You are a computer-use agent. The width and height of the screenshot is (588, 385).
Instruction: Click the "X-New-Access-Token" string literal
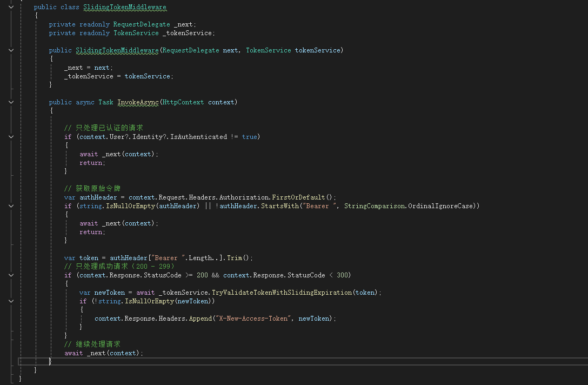click(x=253, y=318)
